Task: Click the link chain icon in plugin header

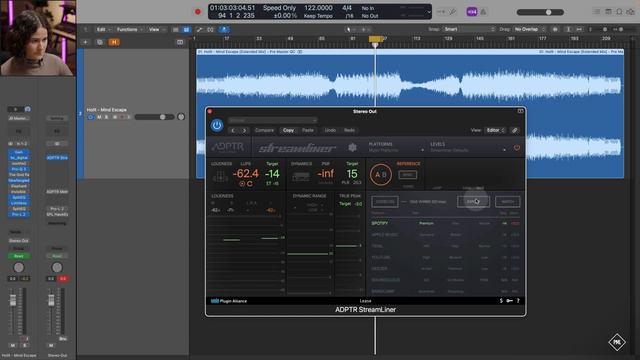Action: pos(515,130)
